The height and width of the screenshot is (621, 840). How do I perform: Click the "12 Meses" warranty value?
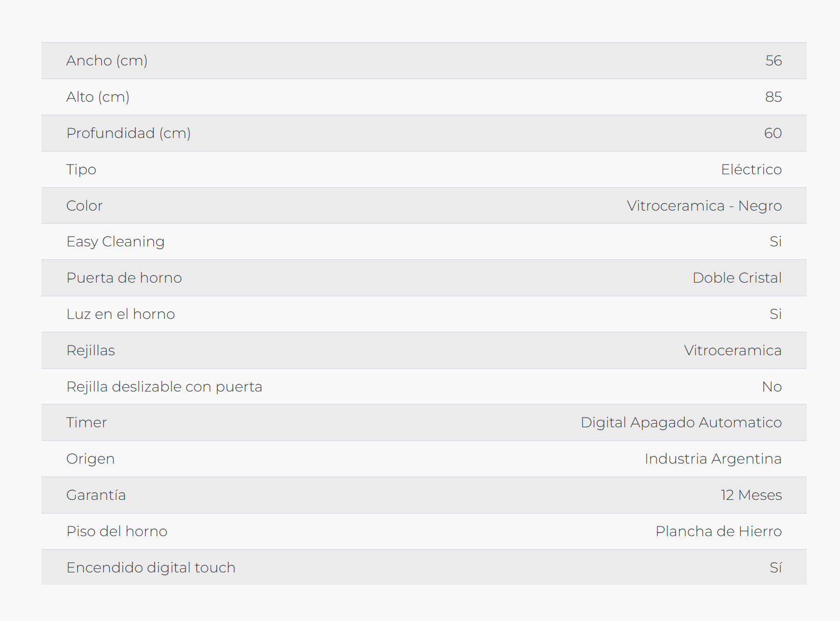click(x=751, y=495)
